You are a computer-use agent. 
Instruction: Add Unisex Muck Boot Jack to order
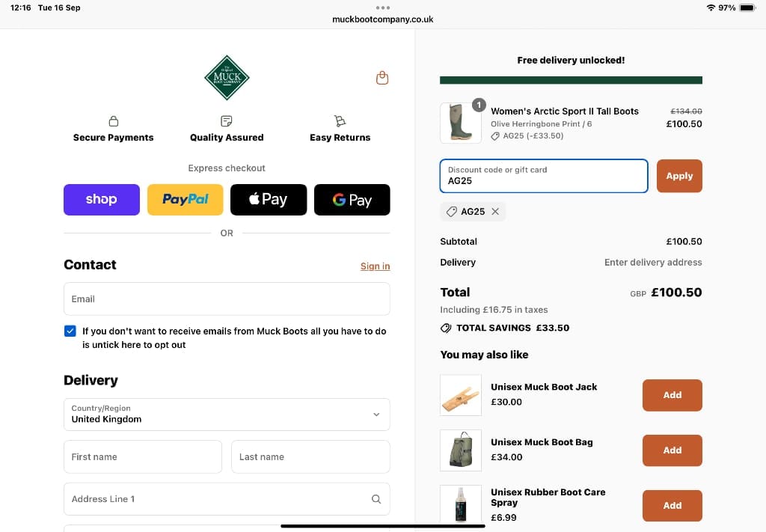pyautogui.click(x=672, y=395)
